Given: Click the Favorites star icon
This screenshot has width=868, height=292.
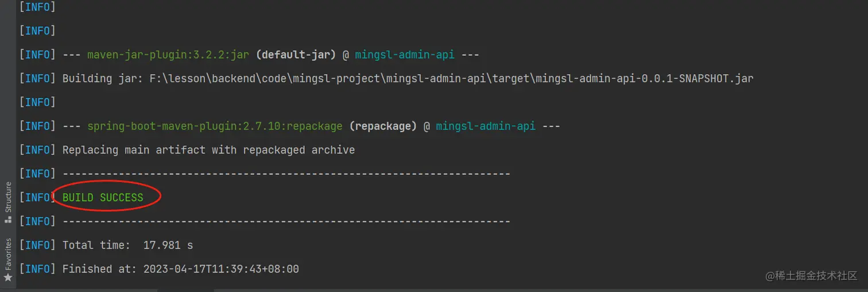Looking at the screenshot, I should point(8,277).
